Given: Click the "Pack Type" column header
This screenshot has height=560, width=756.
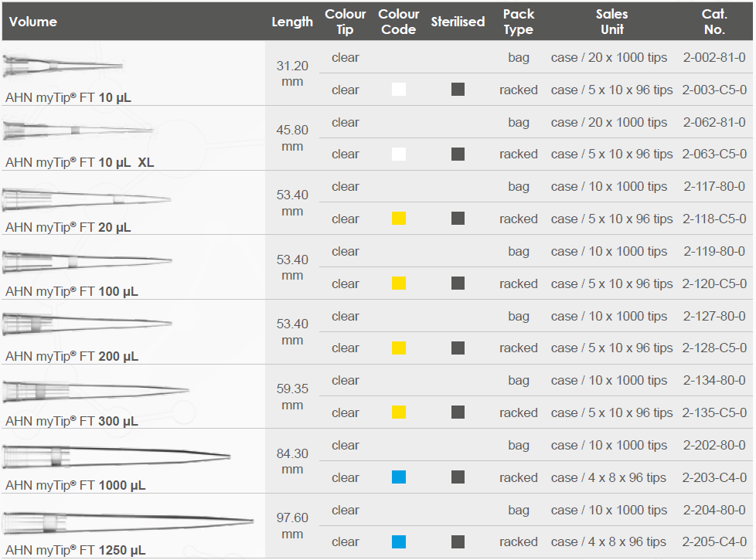Looking at the screenshot, I should pos(519,22).
